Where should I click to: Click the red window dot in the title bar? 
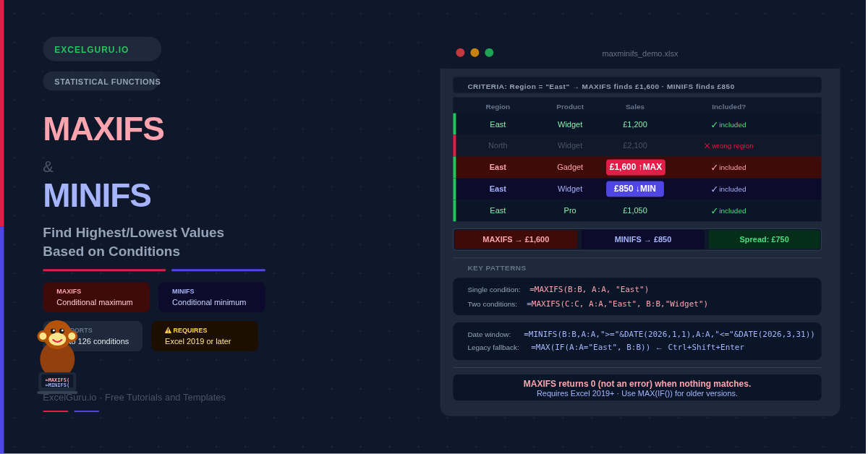click(460, 53)
